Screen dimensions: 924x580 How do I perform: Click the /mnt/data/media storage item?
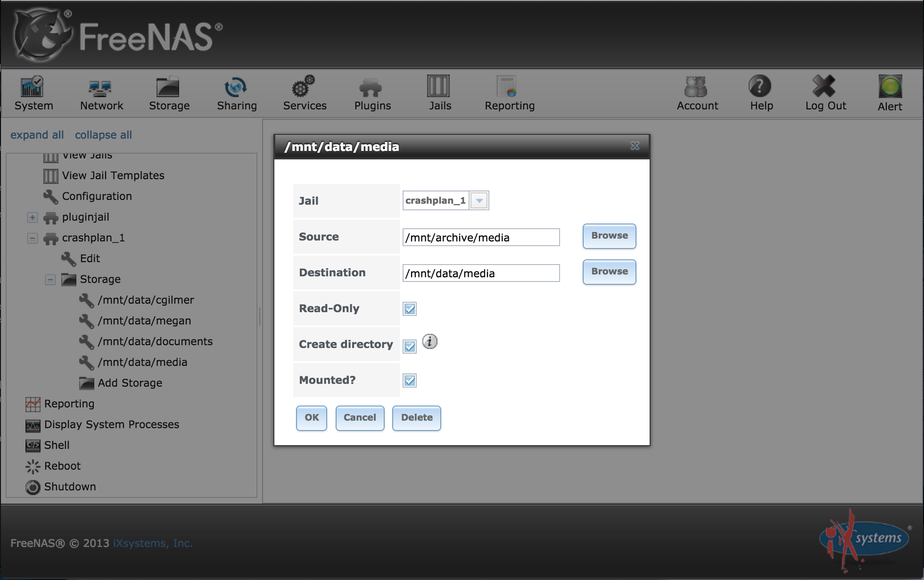[x=142, y=362]
